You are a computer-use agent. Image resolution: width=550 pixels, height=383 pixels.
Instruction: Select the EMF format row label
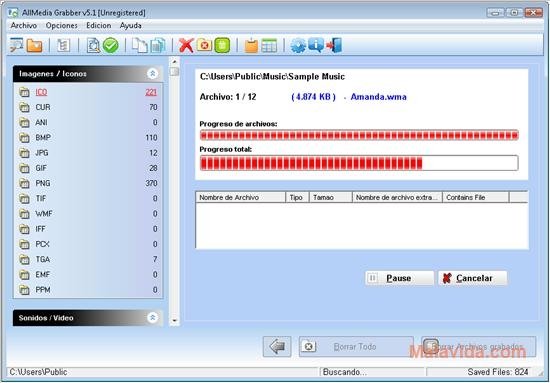point(43,275)
